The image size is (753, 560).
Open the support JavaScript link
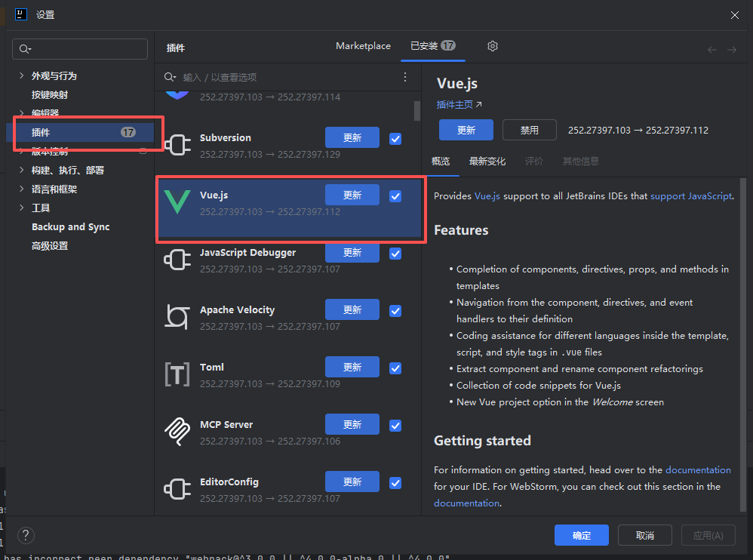click(x=691, y=196)
